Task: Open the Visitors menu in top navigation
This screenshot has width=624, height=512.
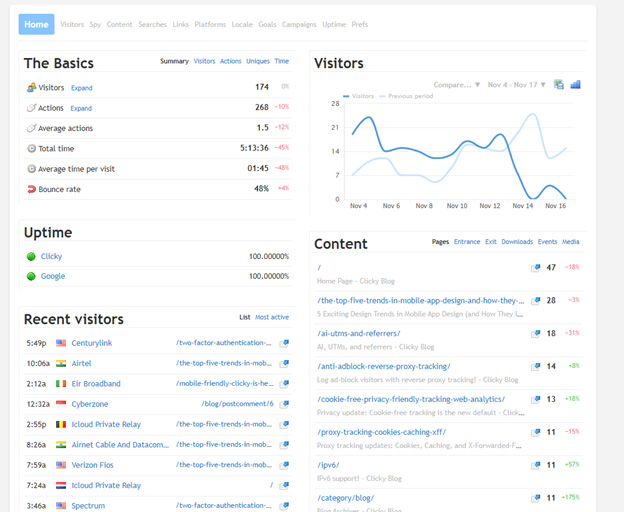Action: click(72, 24)
